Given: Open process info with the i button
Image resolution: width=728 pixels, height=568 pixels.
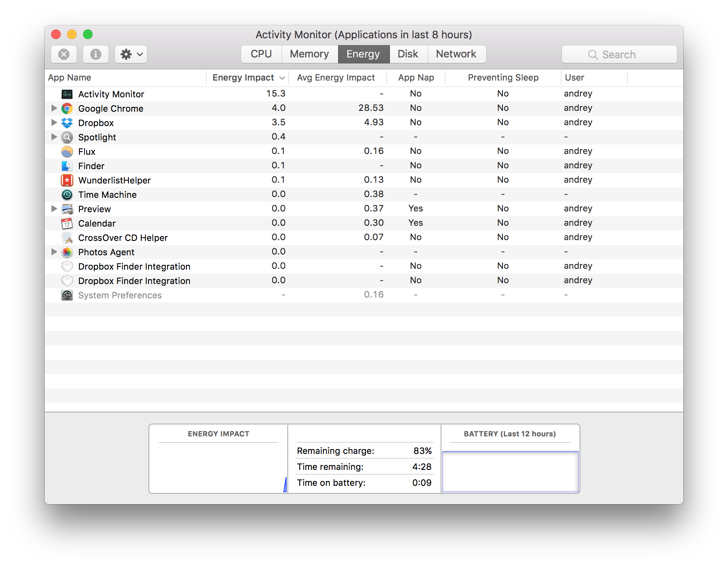Looking at the screenshot, I should tap(96, 54).
